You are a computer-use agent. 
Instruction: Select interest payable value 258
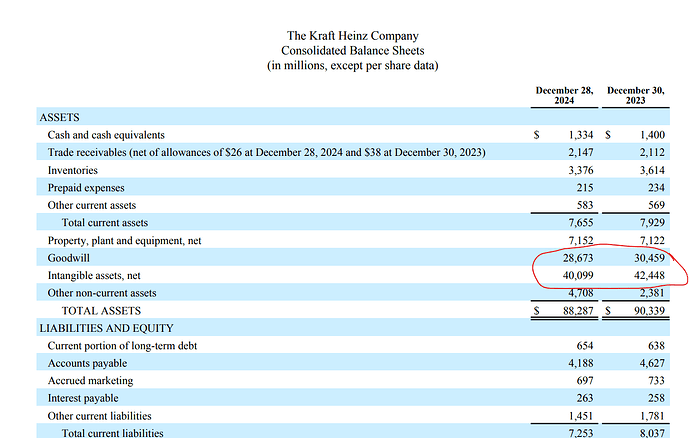tap(656, 398)
